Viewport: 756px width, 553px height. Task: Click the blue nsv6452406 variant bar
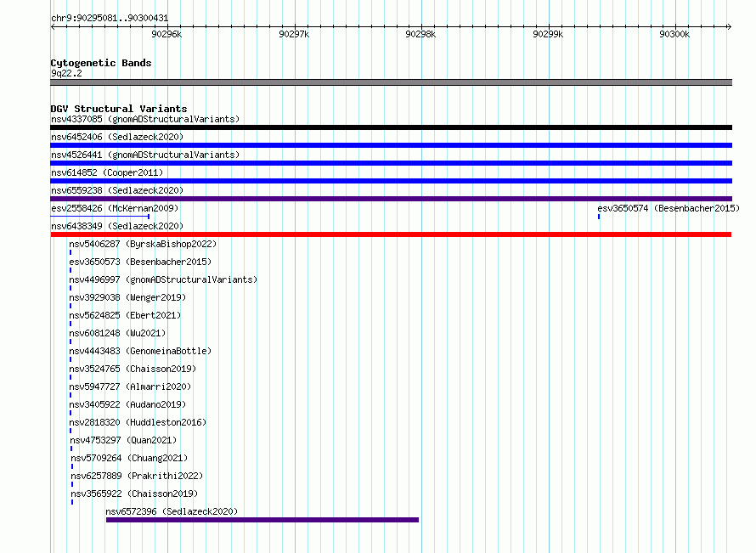point(391,145)
